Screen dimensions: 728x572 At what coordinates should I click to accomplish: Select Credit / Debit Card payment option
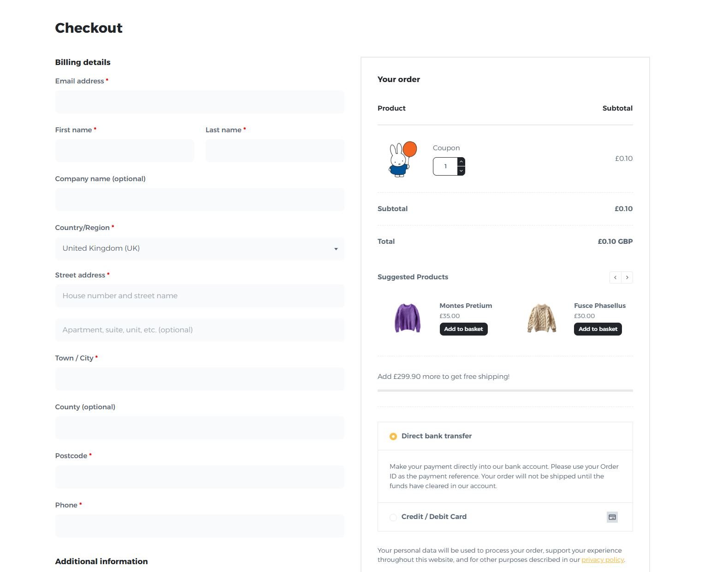click(393, 517)
